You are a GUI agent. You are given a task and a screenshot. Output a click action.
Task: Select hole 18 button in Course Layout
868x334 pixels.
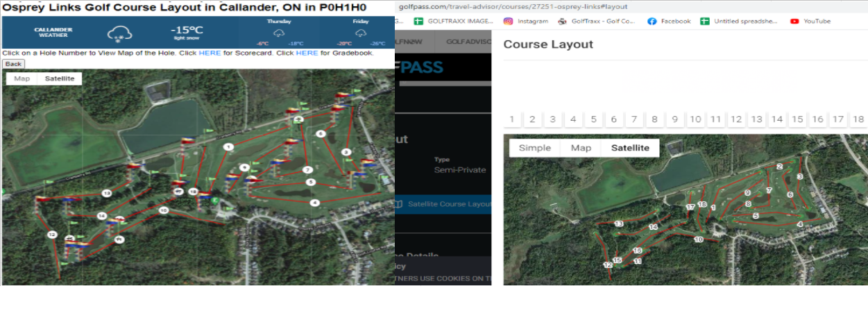(858, 119)
